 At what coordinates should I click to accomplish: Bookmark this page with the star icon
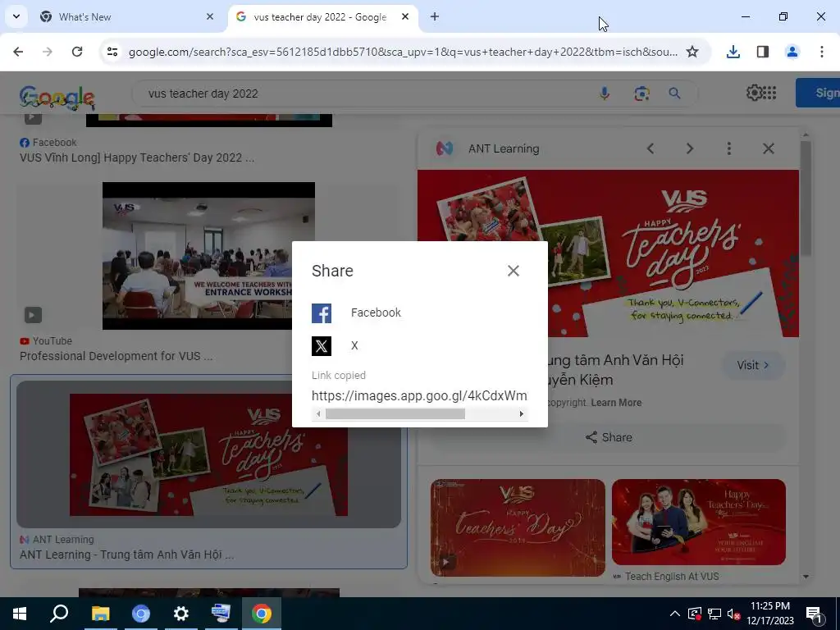pyautogui.click(x=692, y=52)
